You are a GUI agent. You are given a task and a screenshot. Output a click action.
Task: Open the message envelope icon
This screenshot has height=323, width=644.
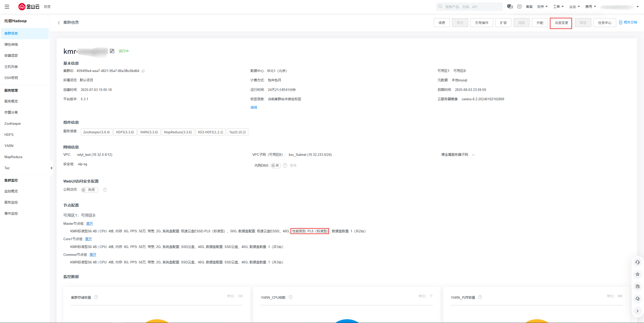(519, 7)
